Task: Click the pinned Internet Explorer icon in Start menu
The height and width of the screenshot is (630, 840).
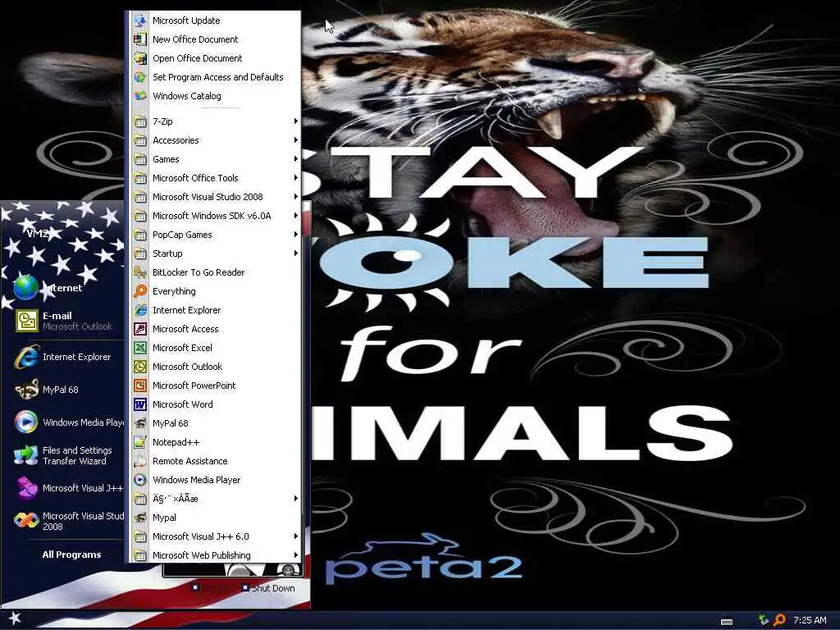Action: [x=26, y=357]
